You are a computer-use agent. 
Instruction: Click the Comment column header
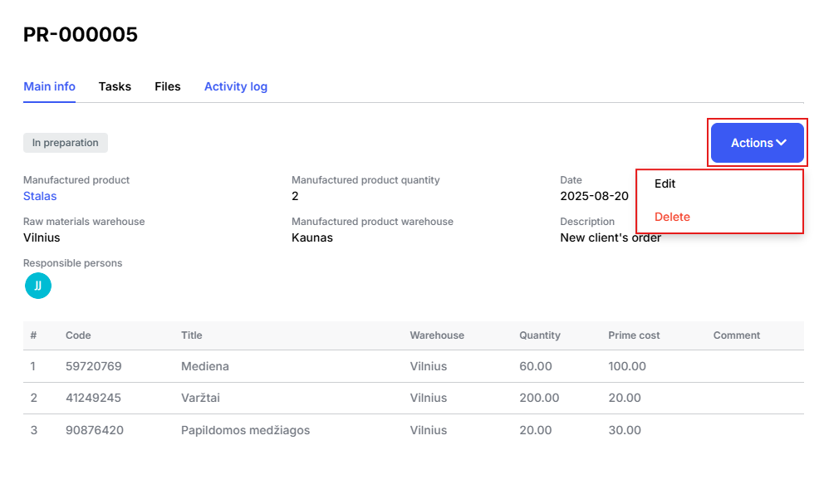coord(736,335)
